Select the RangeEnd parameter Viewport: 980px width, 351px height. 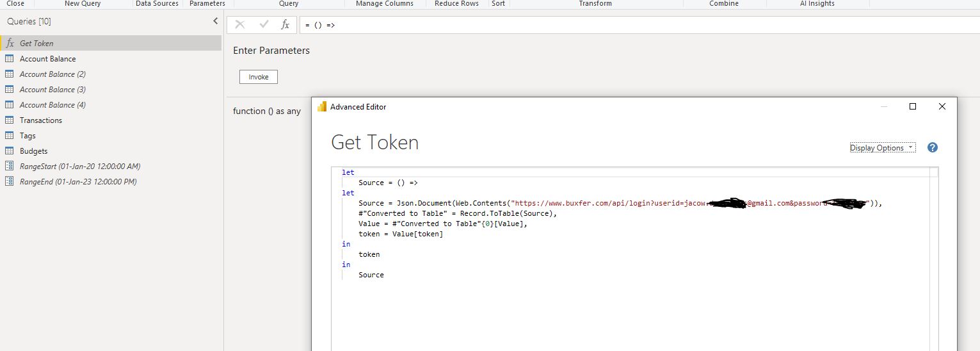[78, 181]
